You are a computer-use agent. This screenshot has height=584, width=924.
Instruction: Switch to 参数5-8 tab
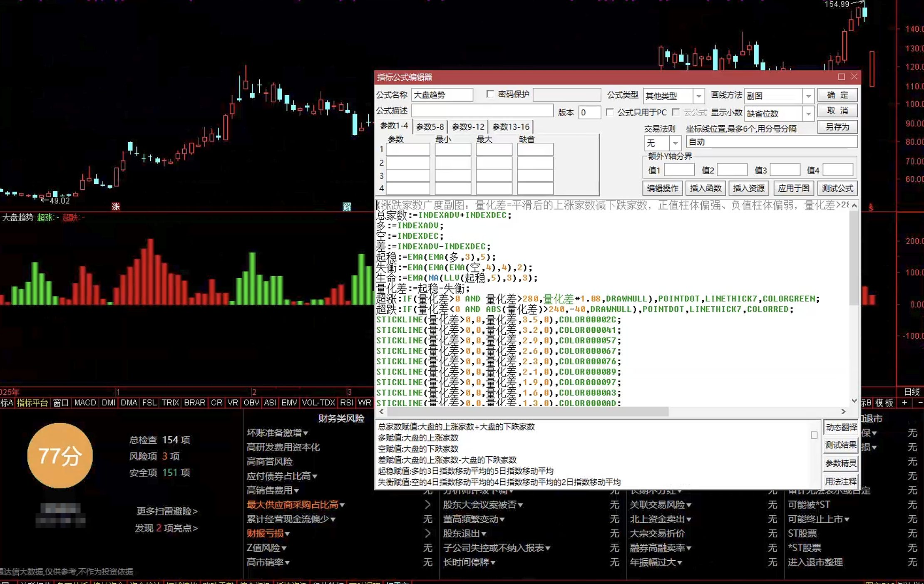pos(430,127)
